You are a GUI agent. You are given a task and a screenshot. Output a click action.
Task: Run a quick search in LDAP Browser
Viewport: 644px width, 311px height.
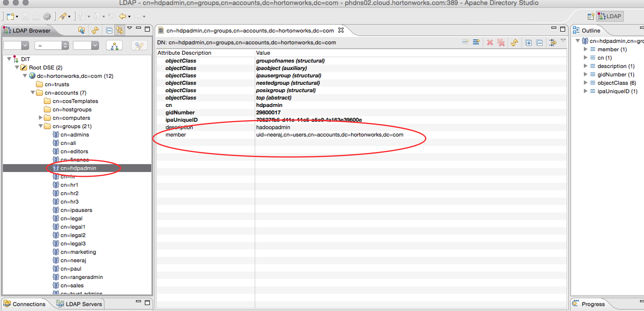pyautogui.click(x=139, y=45)
